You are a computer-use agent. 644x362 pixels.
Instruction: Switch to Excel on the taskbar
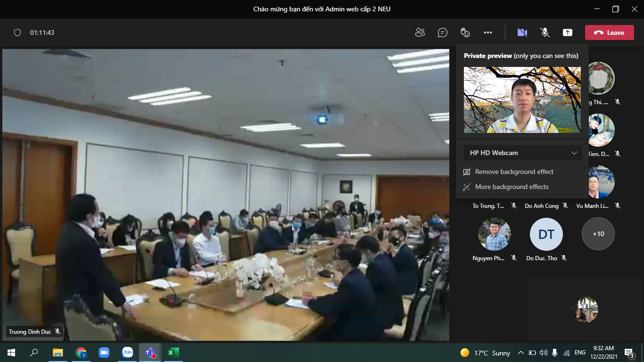point(173,352)
